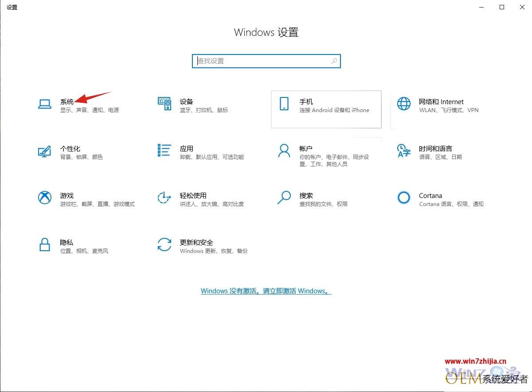Open the 隐私 padlock icon

pos(45,245)
